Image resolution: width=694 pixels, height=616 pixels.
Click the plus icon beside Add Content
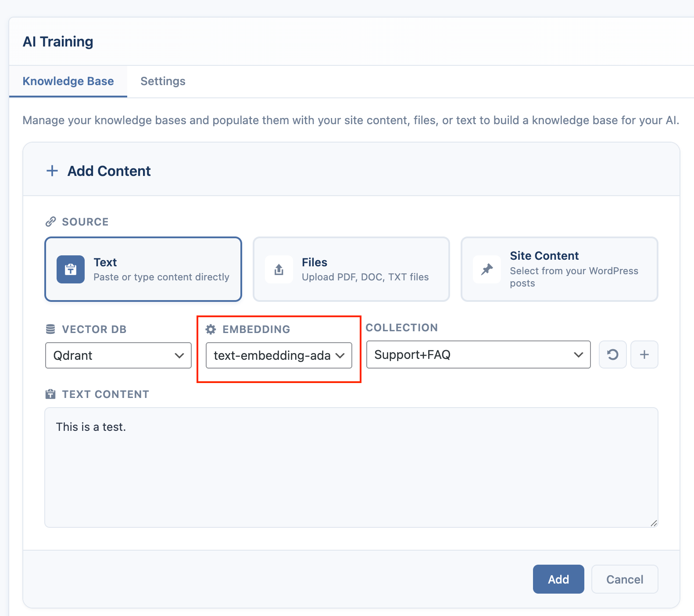coord(52,171)
